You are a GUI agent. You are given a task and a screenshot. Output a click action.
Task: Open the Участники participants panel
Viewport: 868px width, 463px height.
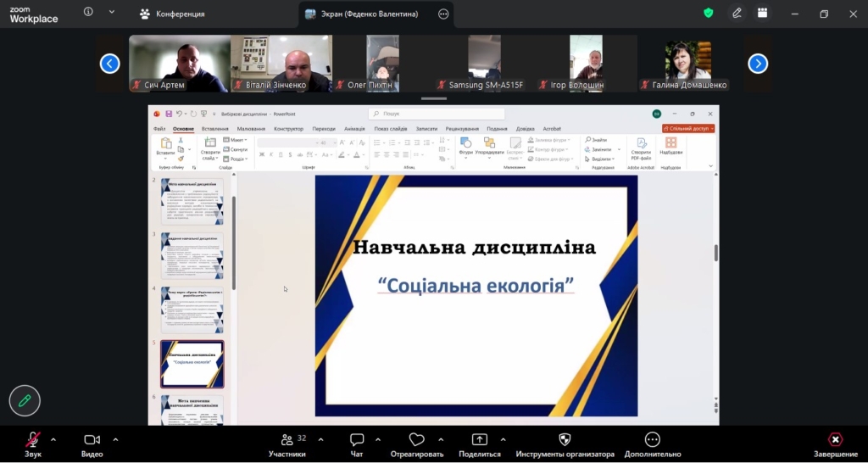[x=287, y=440]
